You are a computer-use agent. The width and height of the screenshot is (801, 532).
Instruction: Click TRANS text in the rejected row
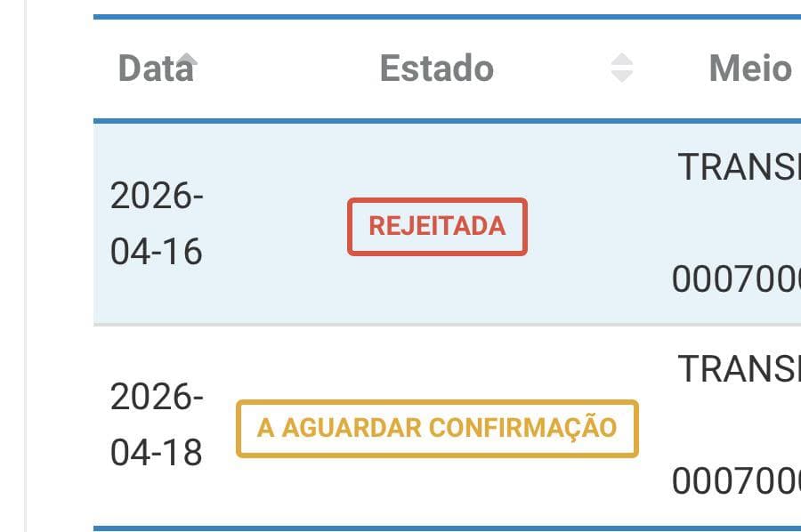(x=739, y=166)
